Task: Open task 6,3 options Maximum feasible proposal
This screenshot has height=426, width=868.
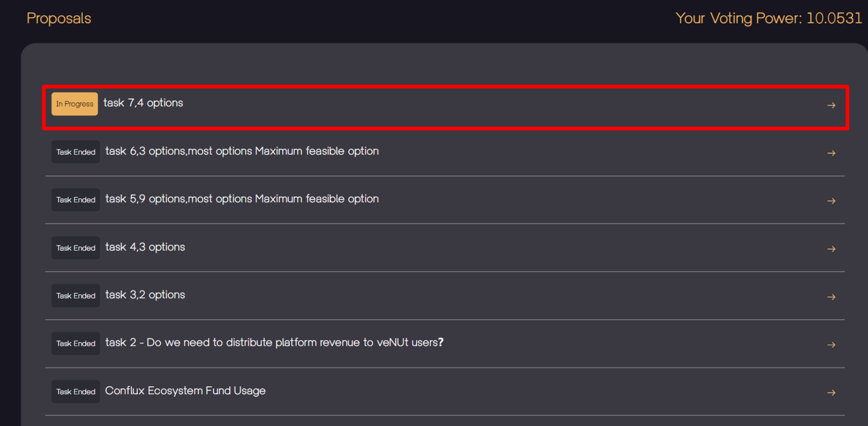Action: pyautogui.click(x=242, y=151)
